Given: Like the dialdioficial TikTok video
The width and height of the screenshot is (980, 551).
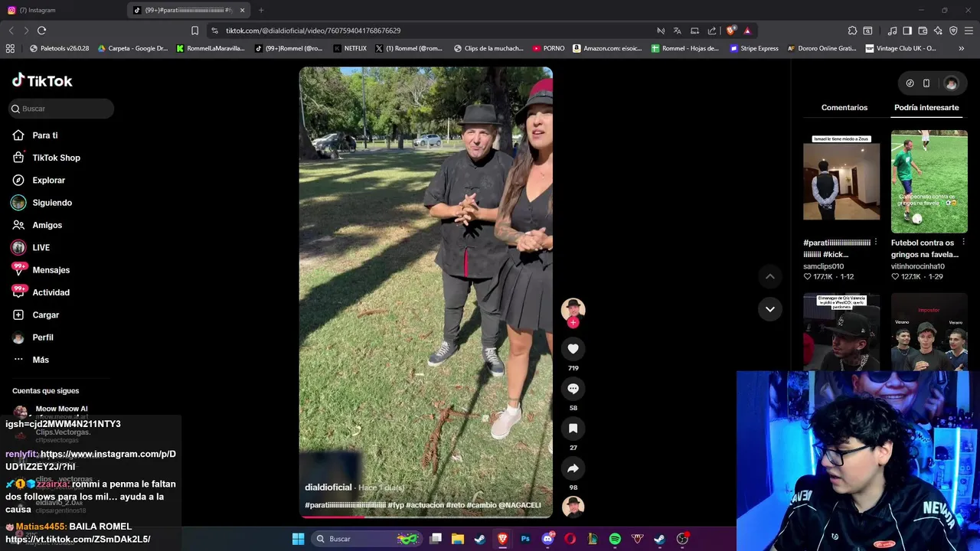Looking at the screenshot, I should point(573,349).
